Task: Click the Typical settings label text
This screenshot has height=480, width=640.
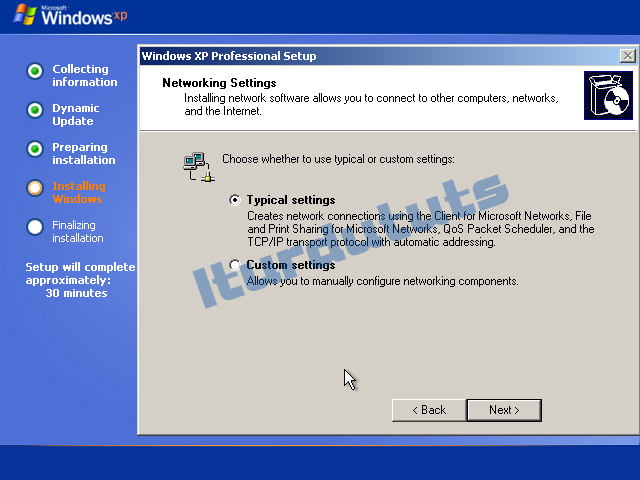Action: tap(291, 200)
